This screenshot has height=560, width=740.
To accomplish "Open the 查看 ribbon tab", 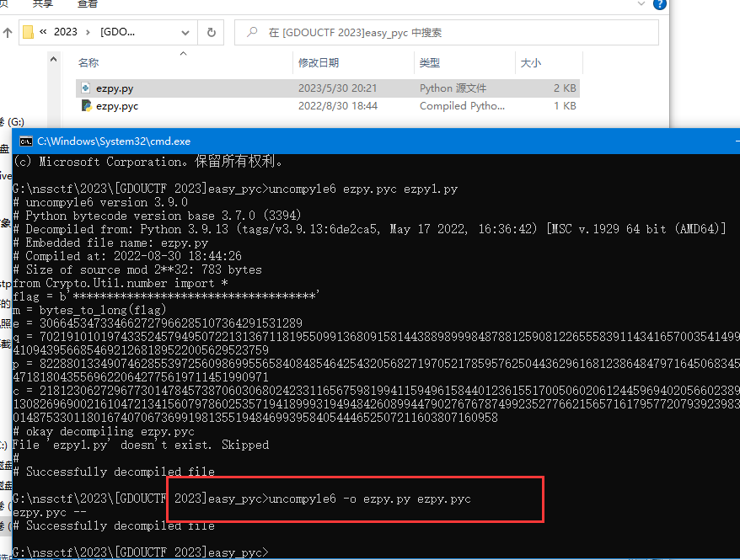I will 87,3.
